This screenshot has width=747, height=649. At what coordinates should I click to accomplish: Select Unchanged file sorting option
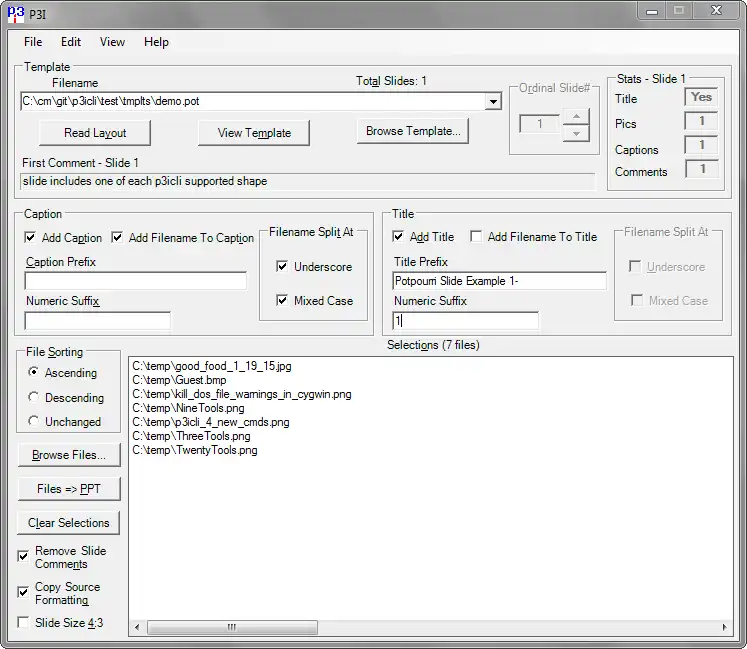click(35, 422)
